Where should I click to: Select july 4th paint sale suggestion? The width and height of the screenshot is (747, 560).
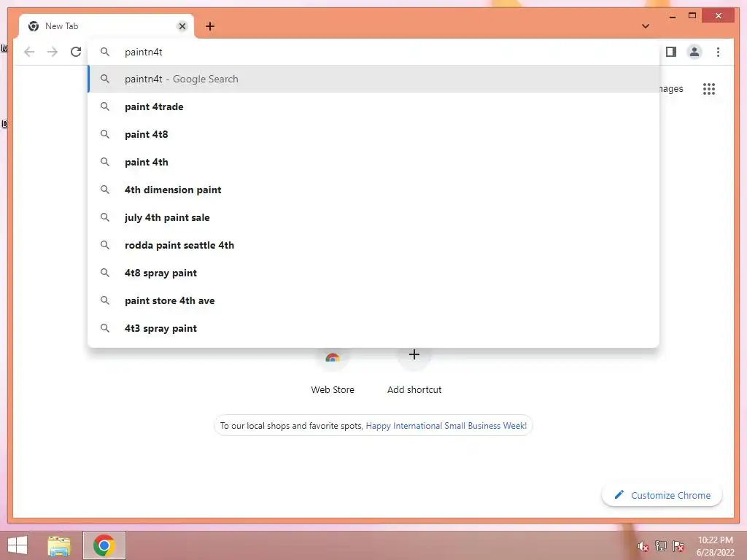click(374, 217)
